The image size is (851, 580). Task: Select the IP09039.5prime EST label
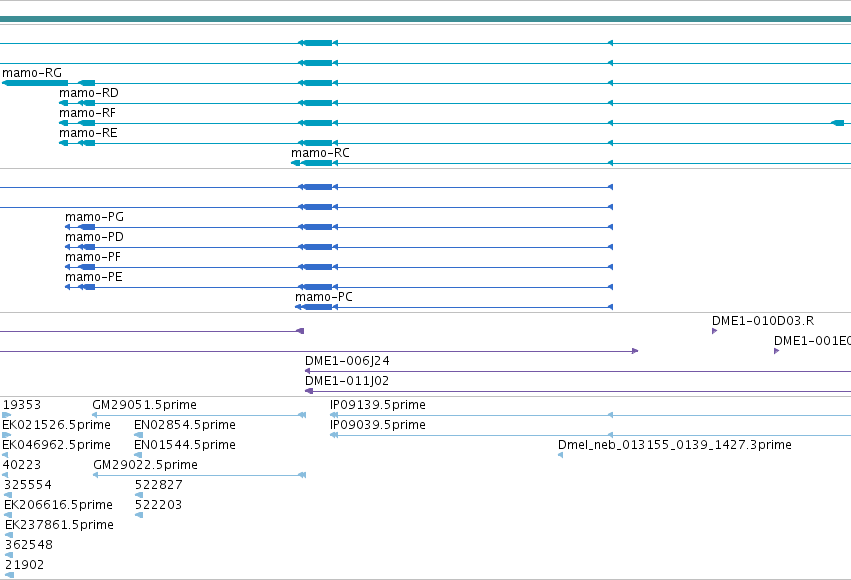[x=378, y=425]
